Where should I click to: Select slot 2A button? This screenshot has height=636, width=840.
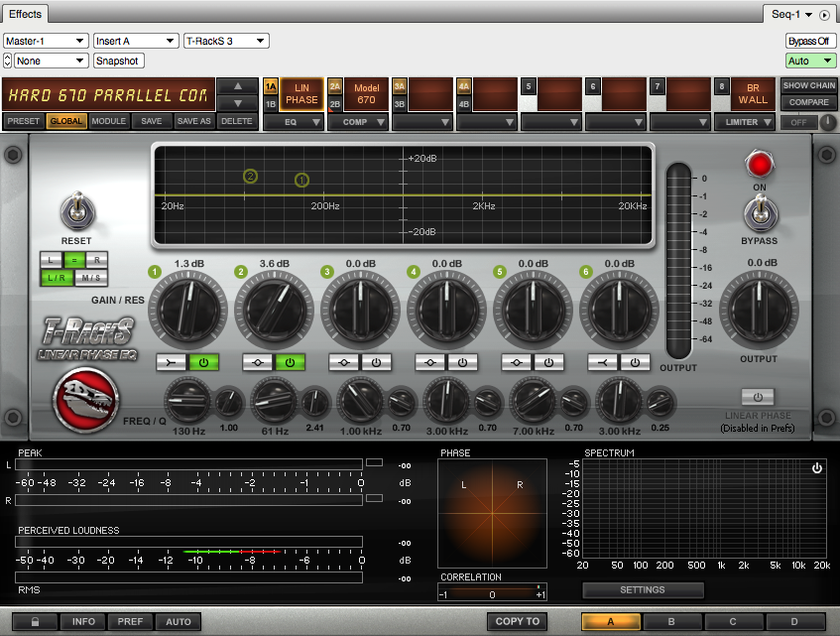pos(335,86)
